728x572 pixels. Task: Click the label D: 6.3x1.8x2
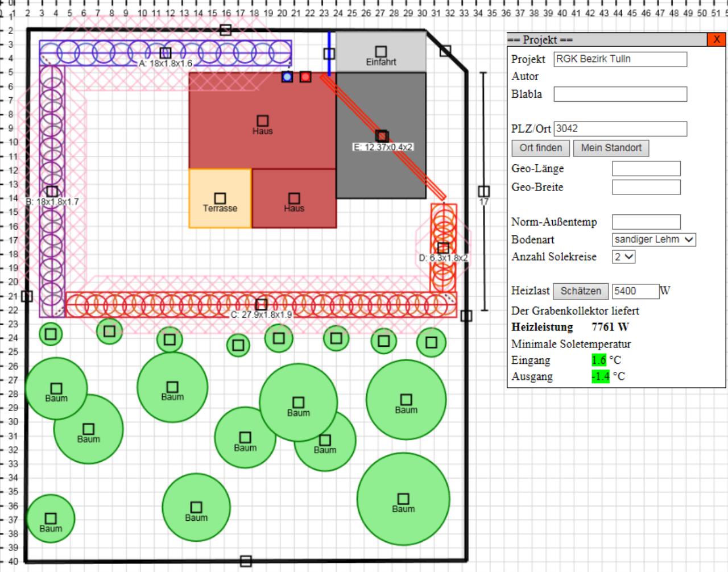point(443,258)
